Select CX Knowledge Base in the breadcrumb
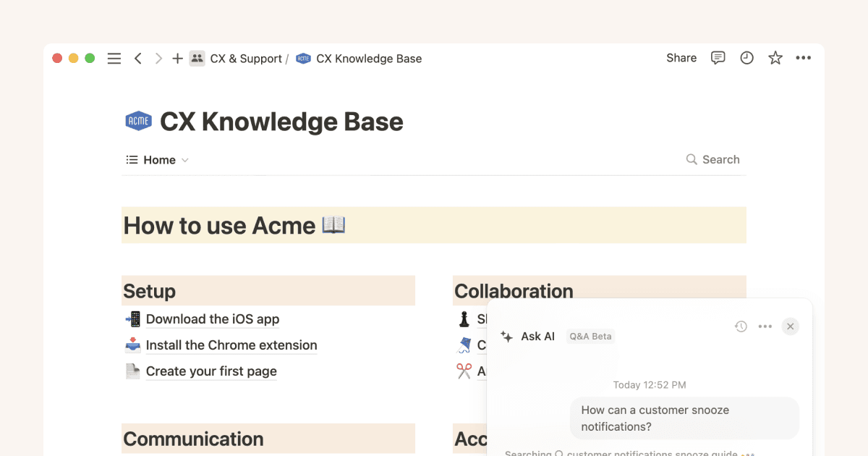 (x=369, y=58)
